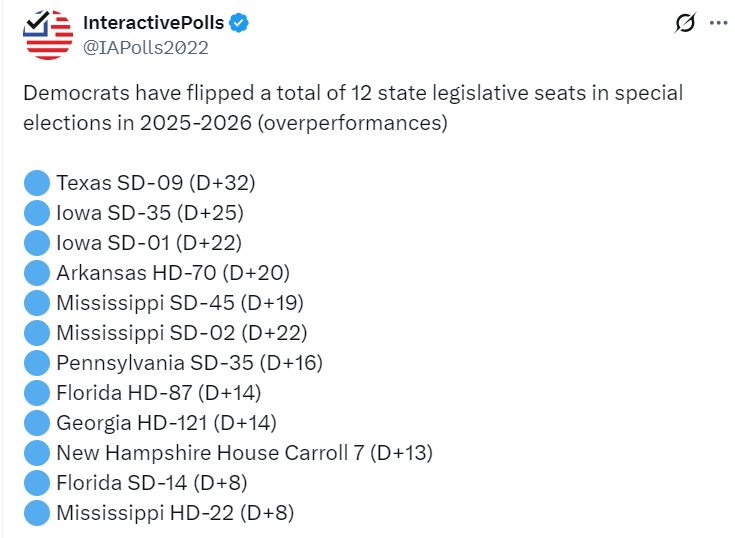
Task: Click the blue circle beside Mississippi HD-22
Action: coord(37,513)
